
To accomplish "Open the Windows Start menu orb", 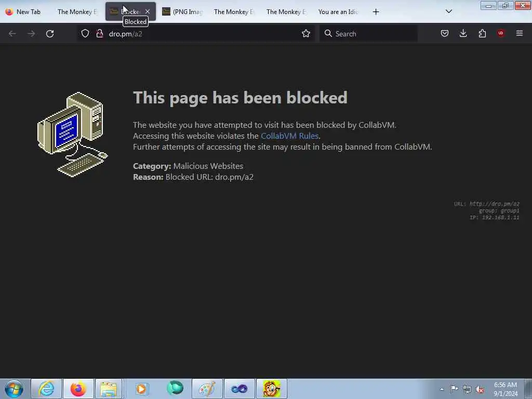I will (x=14, y=389).
